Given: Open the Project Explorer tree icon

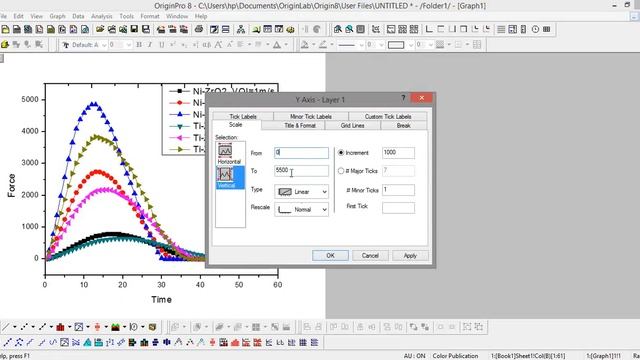Looking at the screenshot, I should coord(241,29).
